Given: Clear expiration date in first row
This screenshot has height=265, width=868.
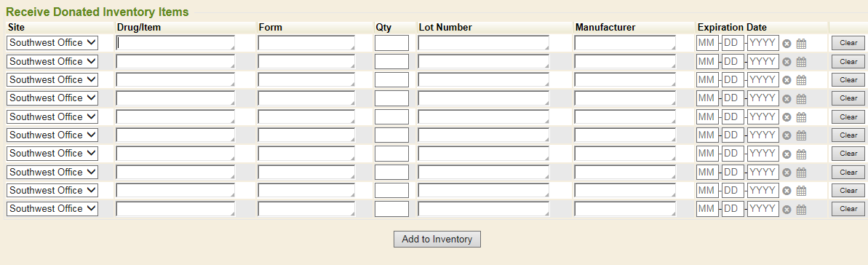Looking at the screenshot, I should pos(787,44).
